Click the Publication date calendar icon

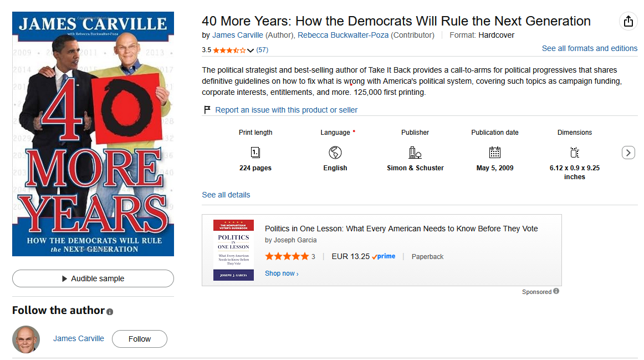[x=494, y=153]
